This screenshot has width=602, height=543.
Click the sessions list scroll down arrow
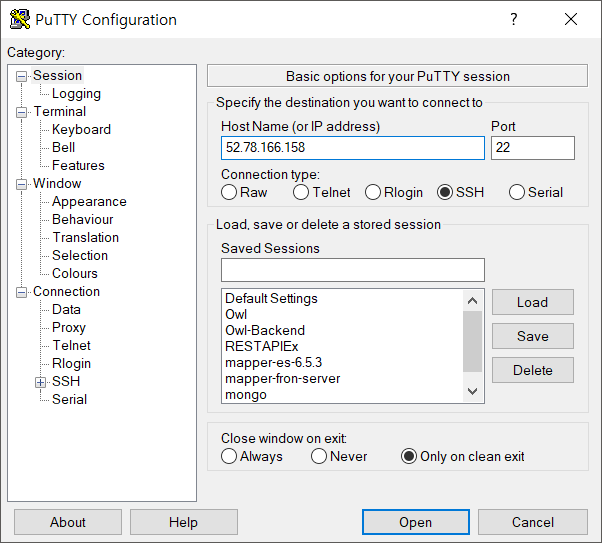point(473,391)
